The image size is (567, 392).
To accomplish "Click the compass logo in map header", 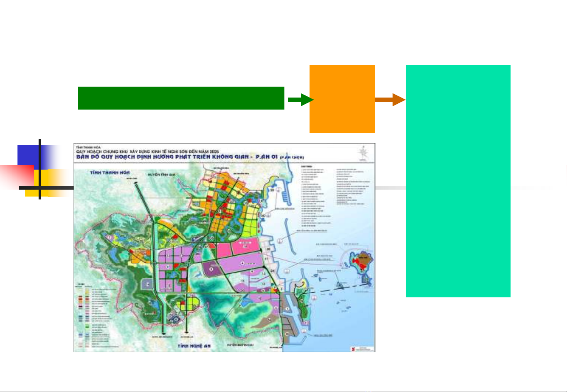I will click(x=362, y=153).
